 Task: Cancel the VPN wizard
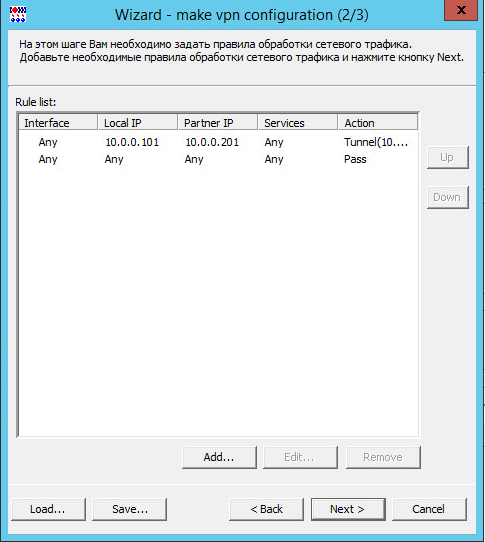click(x=429, y=509)
